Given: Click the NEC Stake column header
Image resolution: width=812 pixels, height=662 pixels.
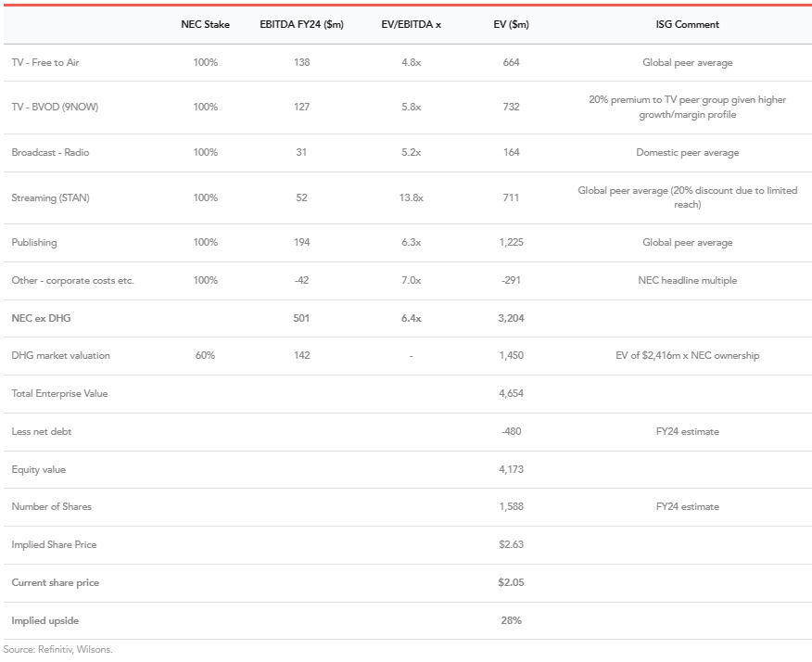Looking at the screenshot, I should [205, 24].
